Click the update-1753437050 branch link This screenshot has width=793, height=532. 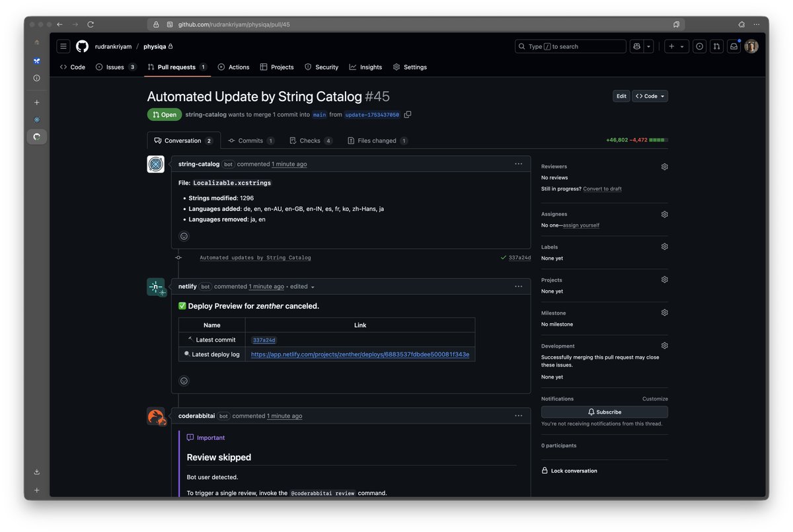pyautogui.click(x=372, y=114)
